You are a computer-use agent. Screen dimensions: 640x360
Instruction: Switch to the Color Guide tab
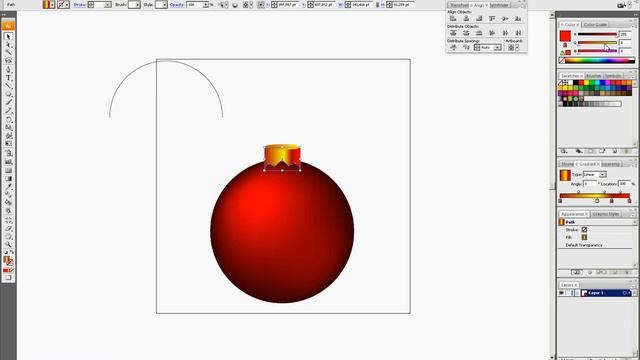[x=595, y=25]
